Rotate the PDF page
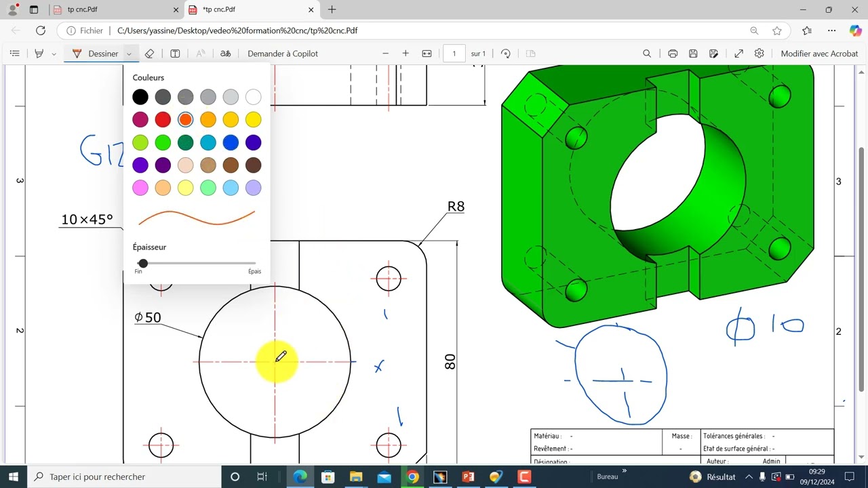 point(505,54)
